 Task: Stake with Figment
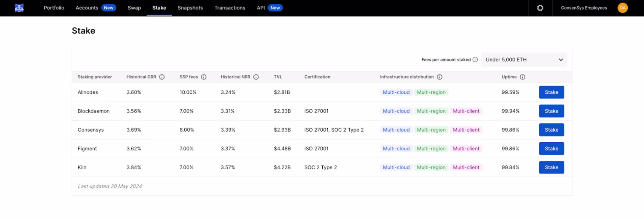(x=552, y=149)
